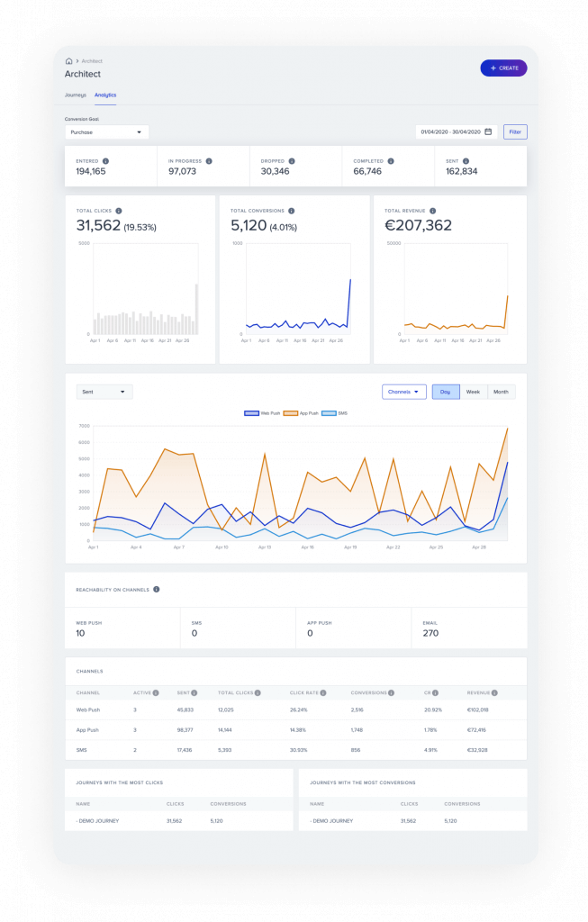Click the info icon next to Entered
This screenshot has height=922, width=588.
coord(105,161)
